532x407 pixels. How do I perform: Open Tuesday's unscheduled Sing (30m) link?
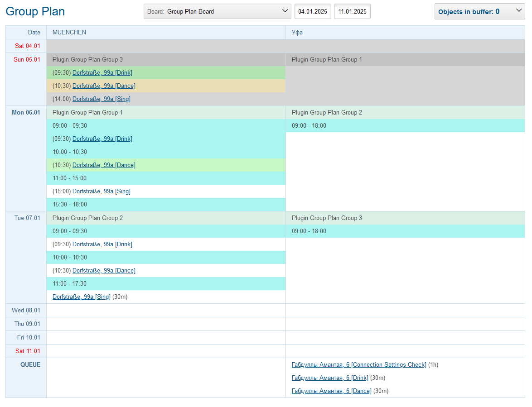tap(82, 297)
